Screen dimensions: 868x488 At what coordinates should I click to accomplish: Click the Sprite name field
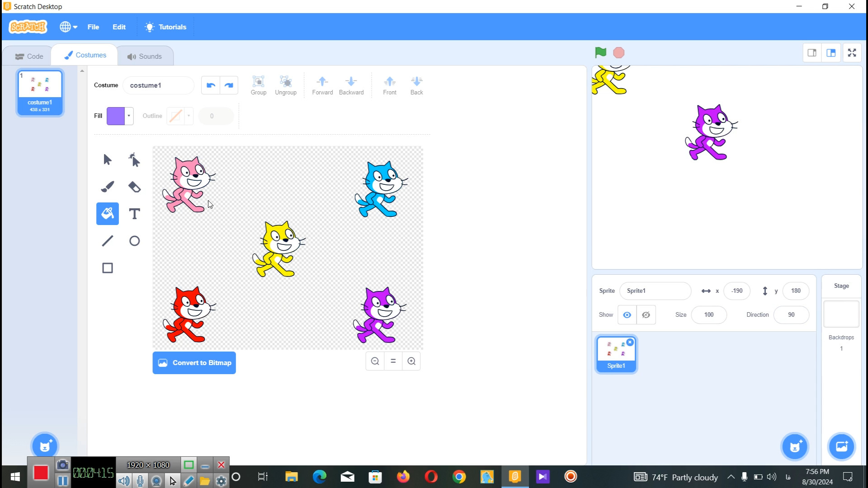pyautogui.click(x=655, y=291)
